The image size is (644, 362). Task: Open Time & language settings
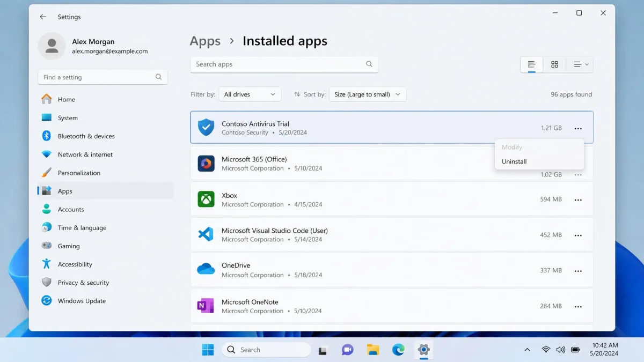click(105, 227)
